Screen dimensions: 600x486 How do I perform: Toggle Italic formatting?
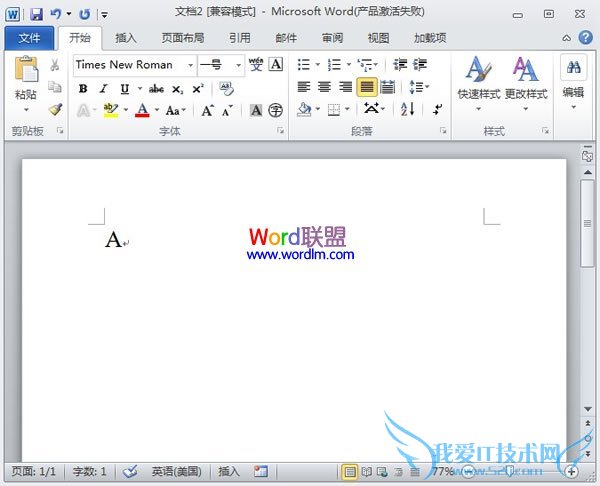click(x=103, y=89)
